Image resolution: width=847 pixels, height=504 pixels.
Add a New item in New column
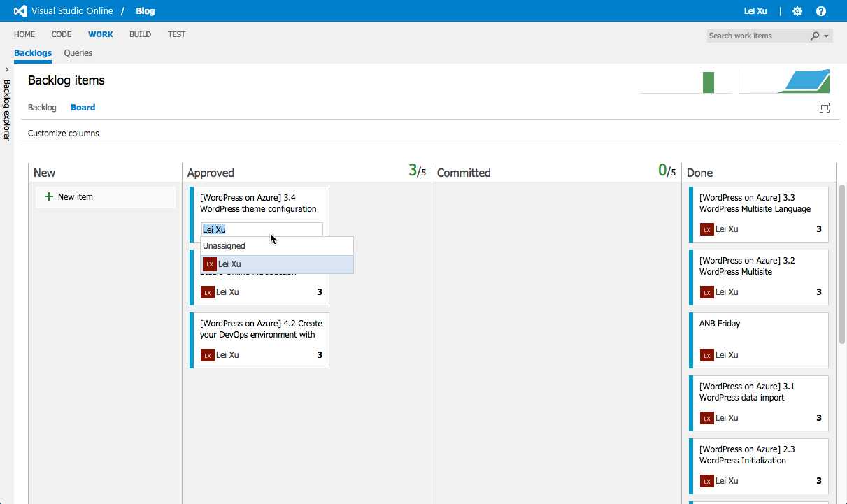(x=106, y=197)
